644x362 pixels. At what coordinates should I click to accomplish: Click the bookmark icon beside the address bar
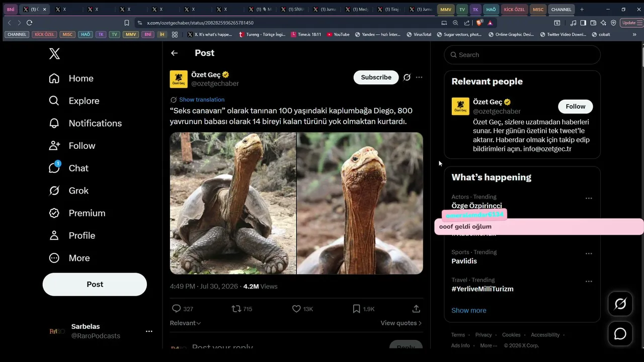pyautogui.click(x=127, y=23)
